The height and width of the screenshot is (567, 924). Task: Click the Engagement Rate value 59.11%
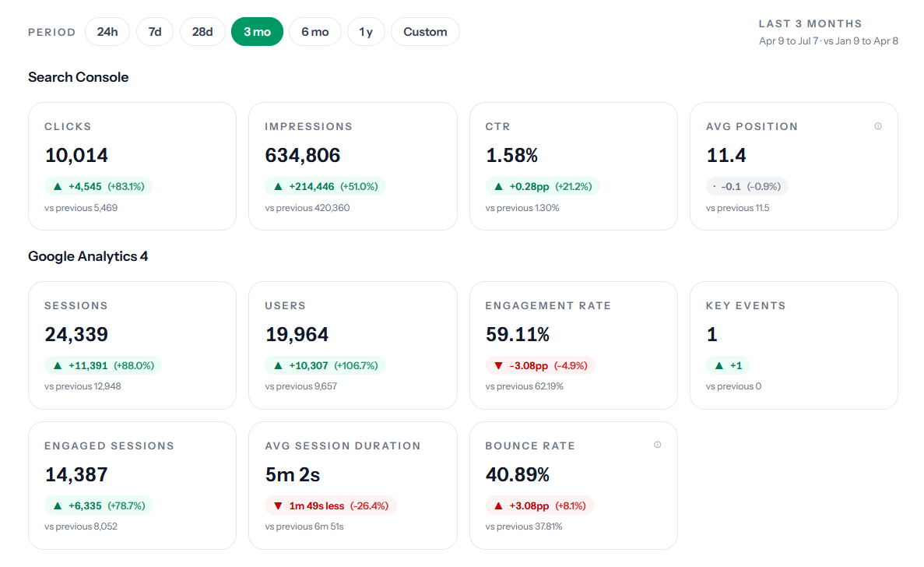[x=518, y=335]
